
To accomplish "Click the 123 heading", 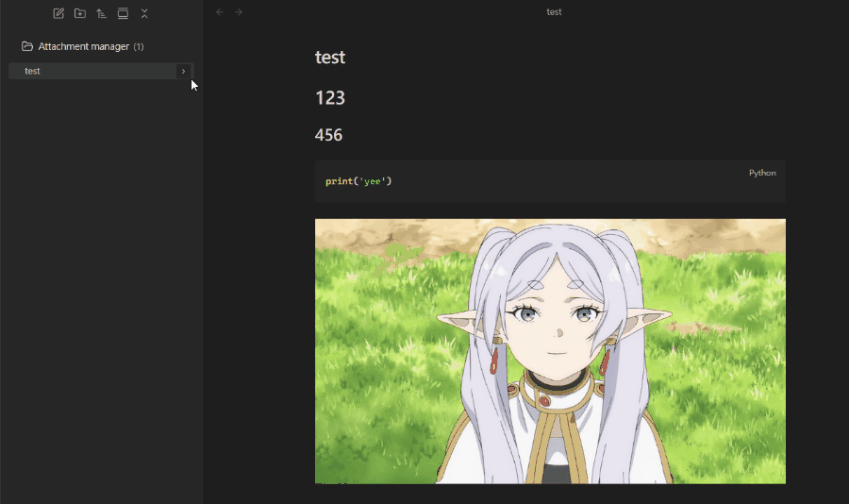I will pyautogui.click(x=330, y=98).
